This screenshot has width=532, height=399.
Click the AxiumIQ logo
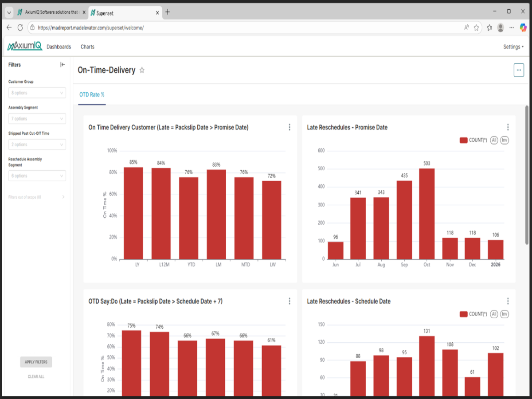[x=25, y=47]
